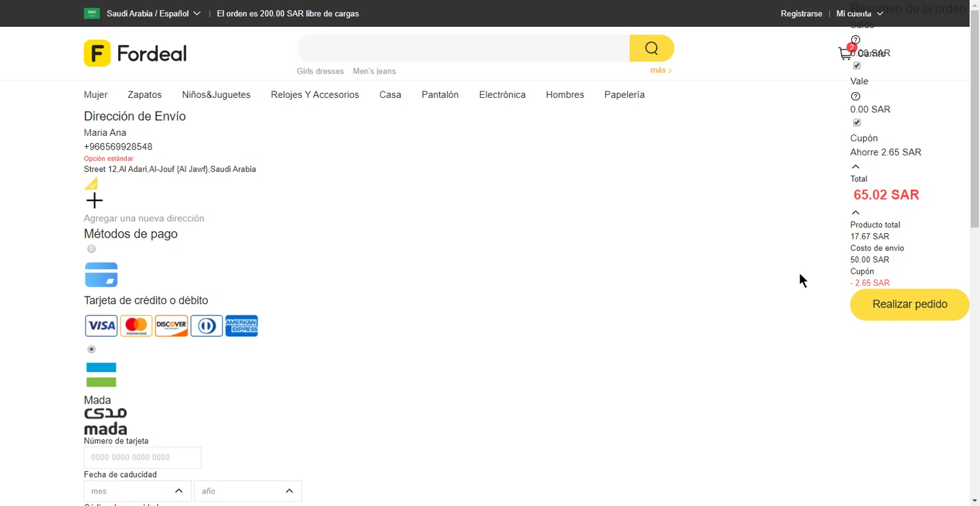Open Saudi Arabia / Español language dropdown
Image resolution: width=980 pixels, height=506 pixels.
154,13
